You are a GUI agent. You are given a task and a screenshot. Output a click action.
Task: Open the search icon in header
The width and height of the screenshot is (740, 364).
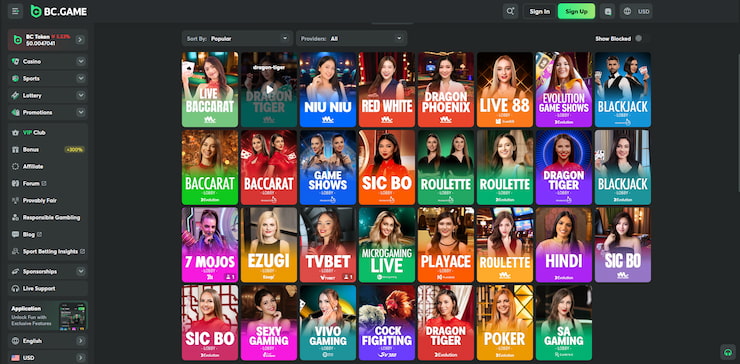pos(510,11)
